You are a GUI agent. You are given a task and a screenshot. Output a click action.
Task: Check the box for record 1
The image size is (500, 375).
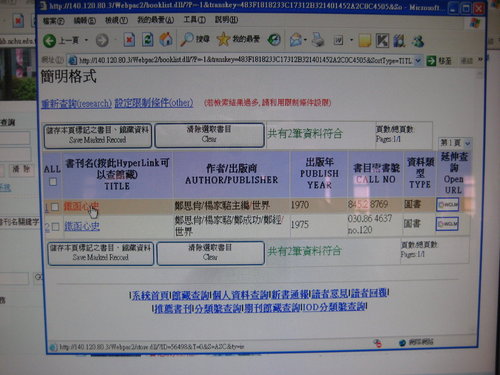pos(55,207)
